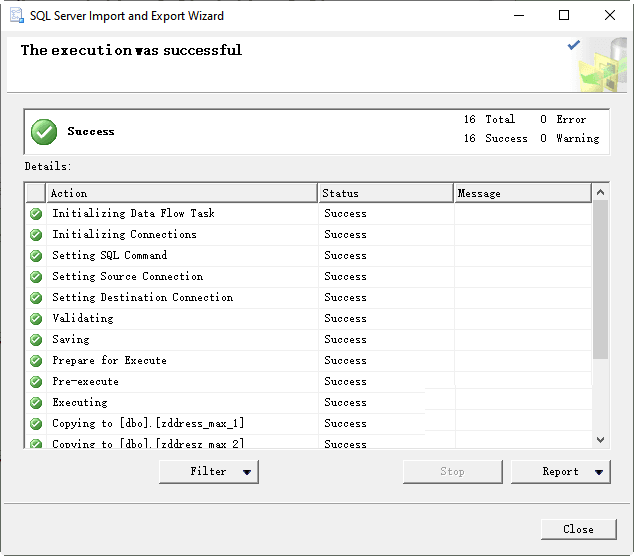Click the status icon beside Pre-execute
Viewport: 634px width, 556px height.
(x=36, y=382)
